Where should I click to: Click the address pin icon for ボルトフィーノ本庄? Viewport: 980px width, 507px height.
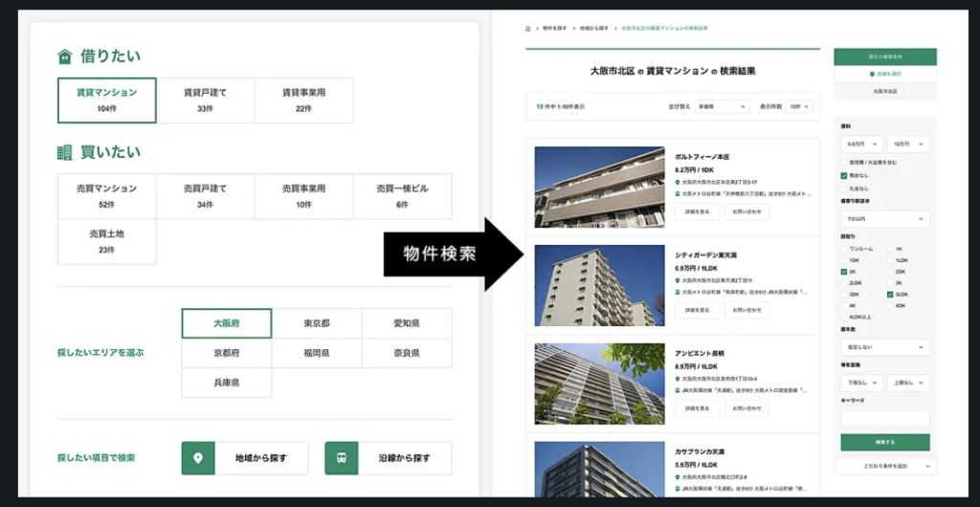677,182
